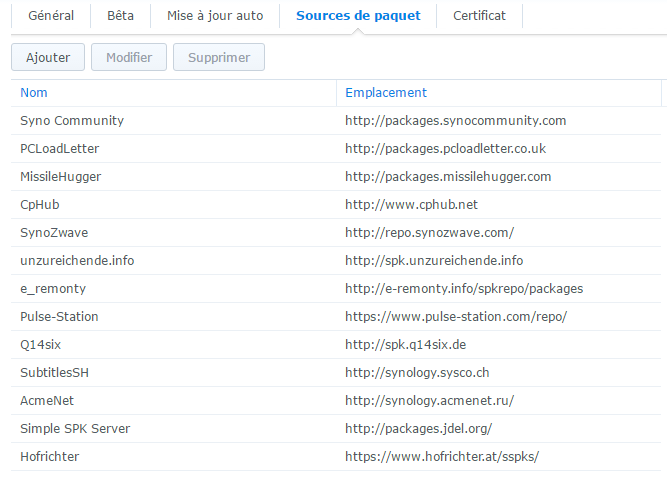The height and width of the screenshot is (493, 667).
Task: Click the http://synology.acmenet.ru/ location
Action: (x=430, y=401)
